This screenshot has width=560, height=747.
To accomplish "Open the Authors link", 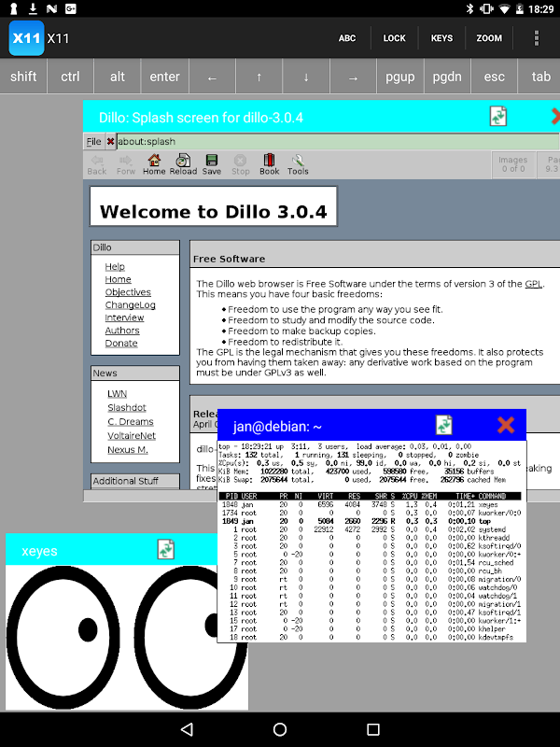I will coord(122,331).
